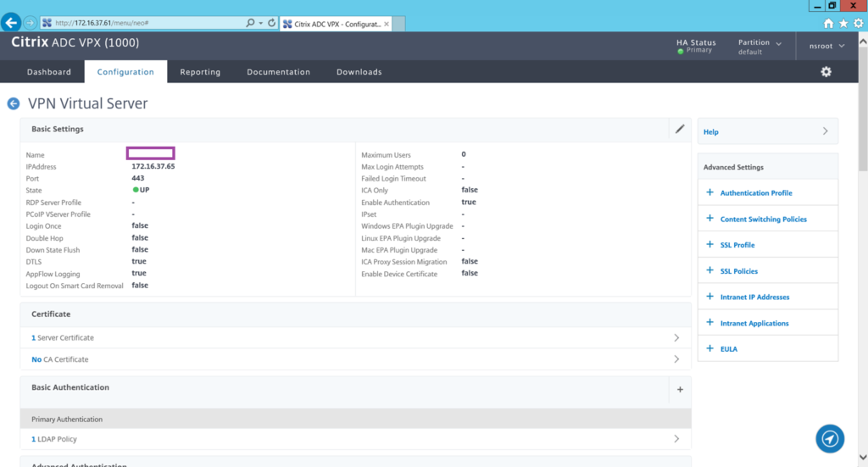Viewport: 868px width, 467px height.
Task: Click the browser back arrow button
Action: pos(11,23)
